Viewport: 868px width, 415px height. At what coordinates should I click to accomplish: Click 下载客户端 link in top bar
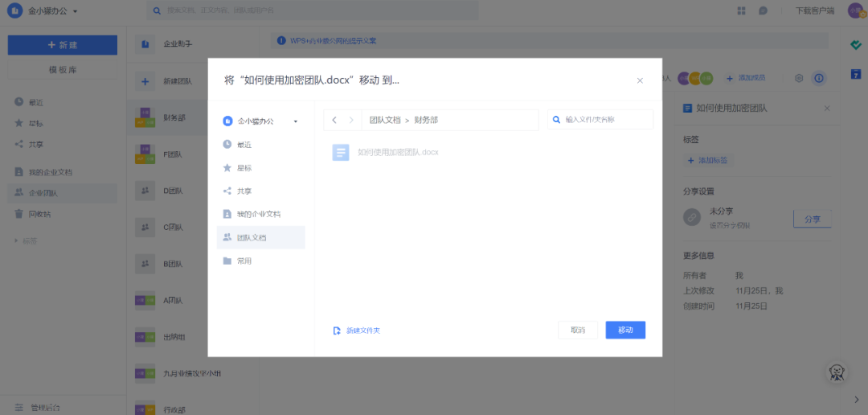(815, 10)
